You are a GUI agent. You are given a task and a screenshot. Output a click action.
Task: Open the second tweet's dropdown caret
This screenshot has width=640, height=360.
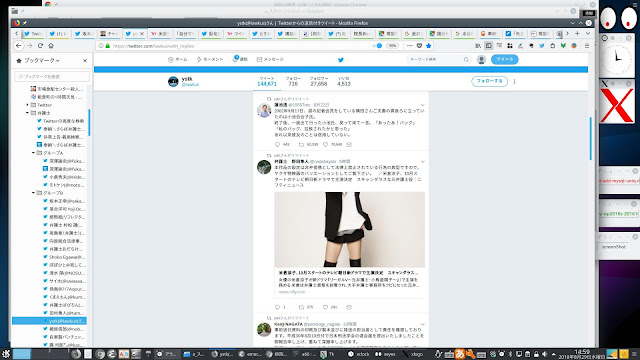(x=422, y=162)
